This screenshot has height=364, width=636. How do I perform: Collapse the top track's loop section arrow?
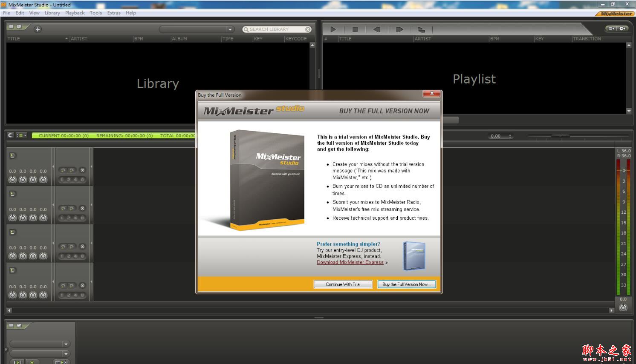tap(92, 166)
